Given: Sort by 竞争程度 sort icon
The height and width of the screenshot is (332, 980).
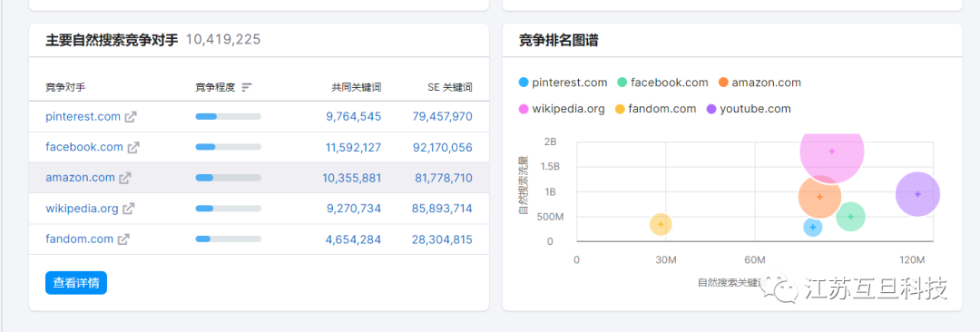Looking at the screenshot, I should 247,87.
